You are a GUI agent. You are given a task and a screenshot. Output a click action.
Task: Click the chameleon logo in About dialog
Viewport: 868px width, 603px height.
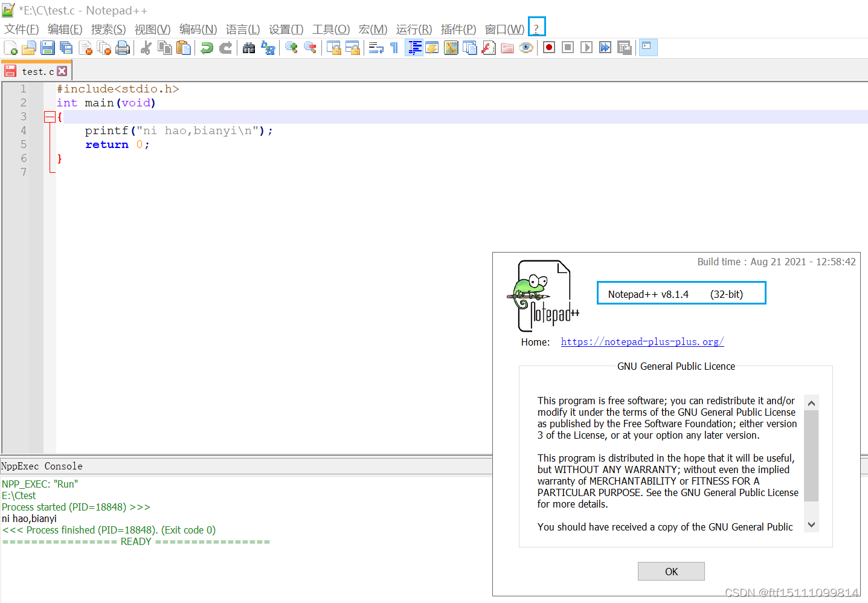[x=544, y=296]
